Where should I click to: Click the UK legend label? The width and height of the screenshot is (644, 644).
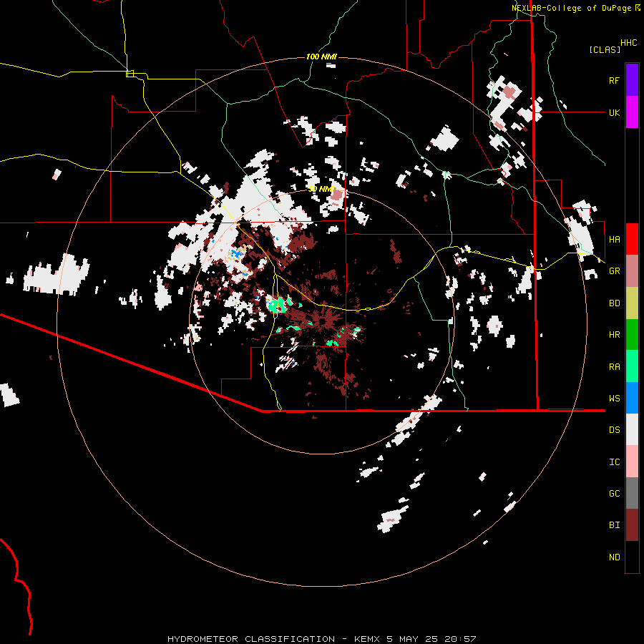[614, 112]
